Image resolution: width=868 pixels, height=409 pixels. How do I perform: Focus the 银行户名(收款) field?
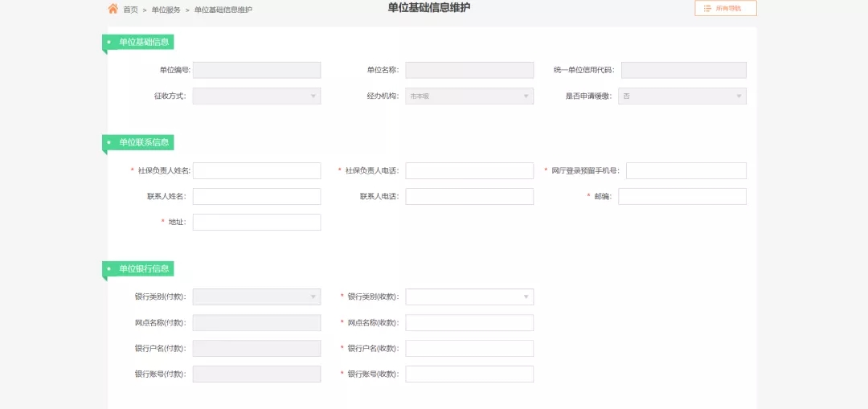coord(469,349)
